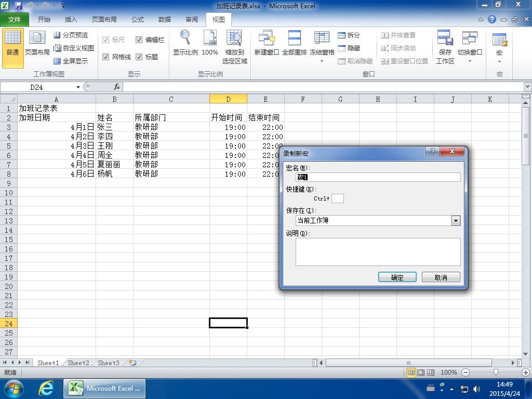Open the 保存在 store-in dropdown
532x399 pixels.
(456, 220)
